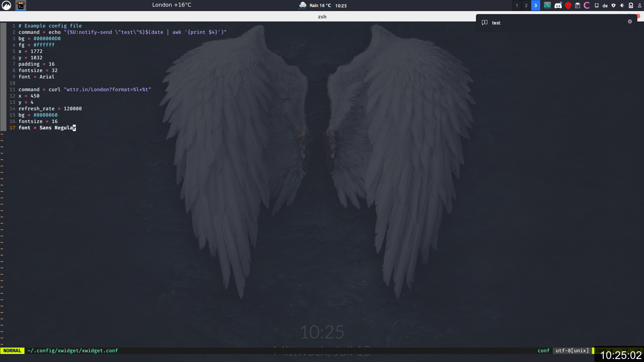The height and width of the screenshot is (362, 644).
Task: Click the teal infinity tray icon
Action: (547, 5)
